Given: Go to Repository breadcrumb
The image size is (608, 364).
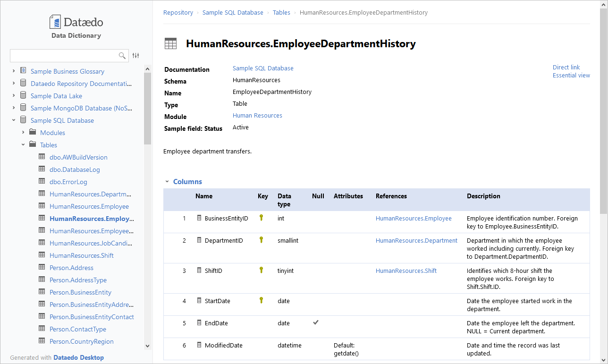Looking at the screenshot, I should point(178,13).
